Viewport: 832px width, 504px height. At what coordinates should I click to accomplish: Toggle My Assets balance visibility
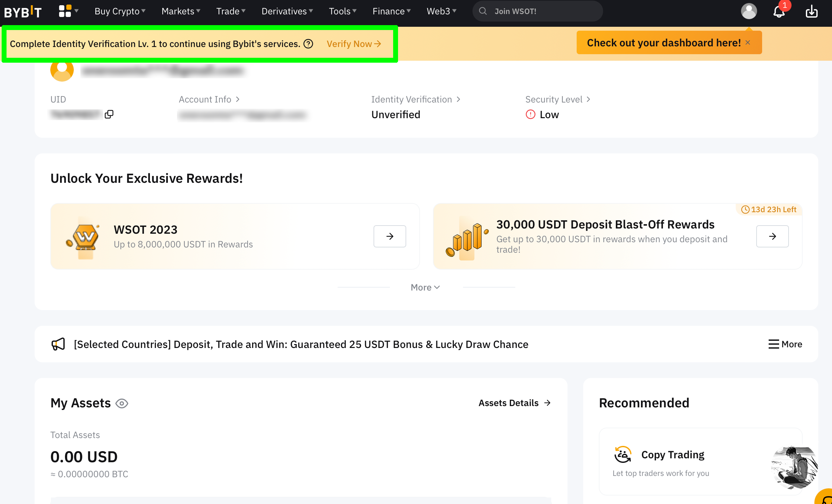tap(121, 403)
